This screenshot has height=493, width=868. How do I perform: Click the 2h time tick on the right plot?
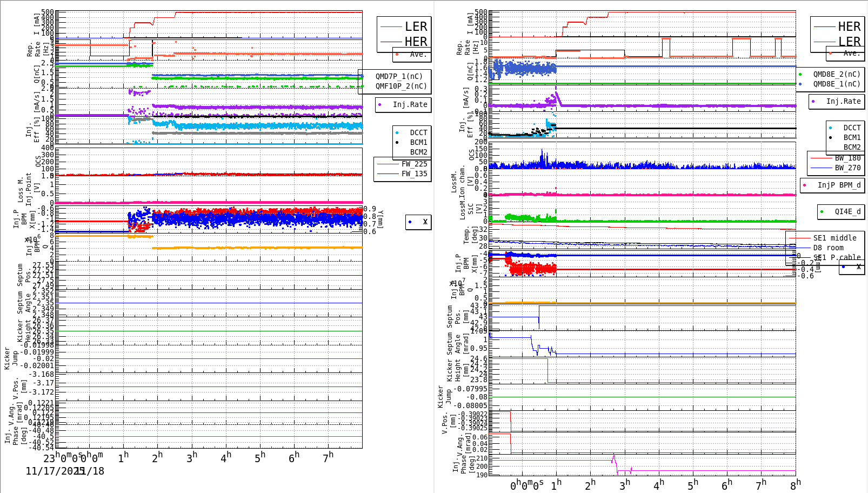pos(590,485)
